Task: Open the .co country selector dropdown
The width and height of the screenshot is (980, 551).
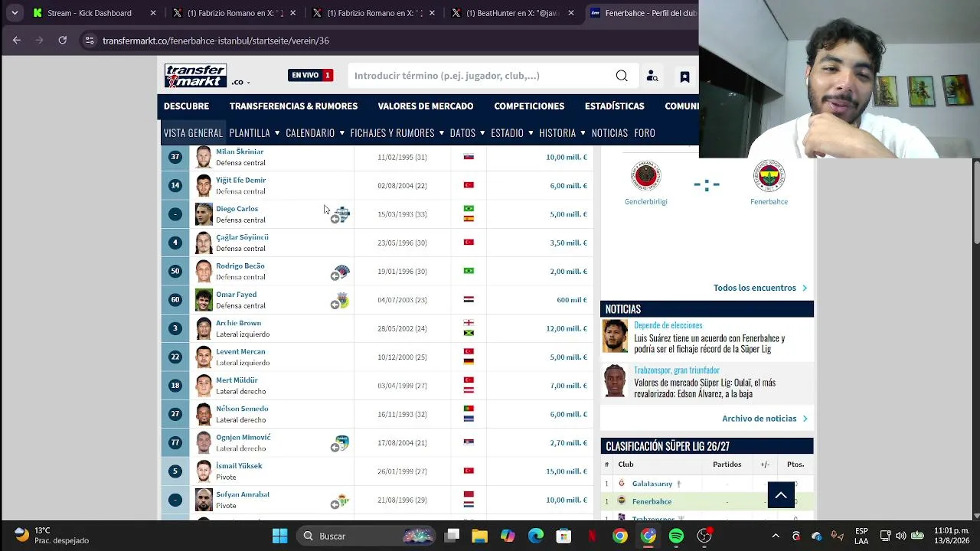Action: pyautogui.click(x=241, y=82)
